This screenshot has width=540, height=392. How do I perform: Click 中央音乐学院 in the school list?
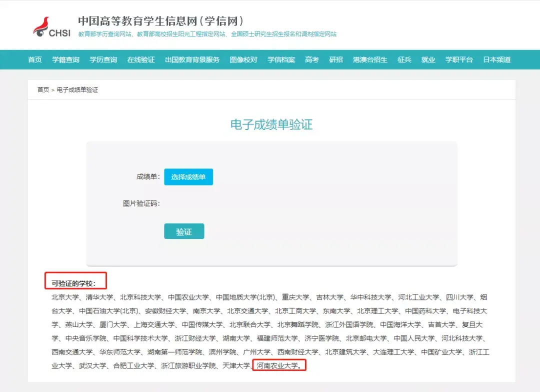[86, 338]
